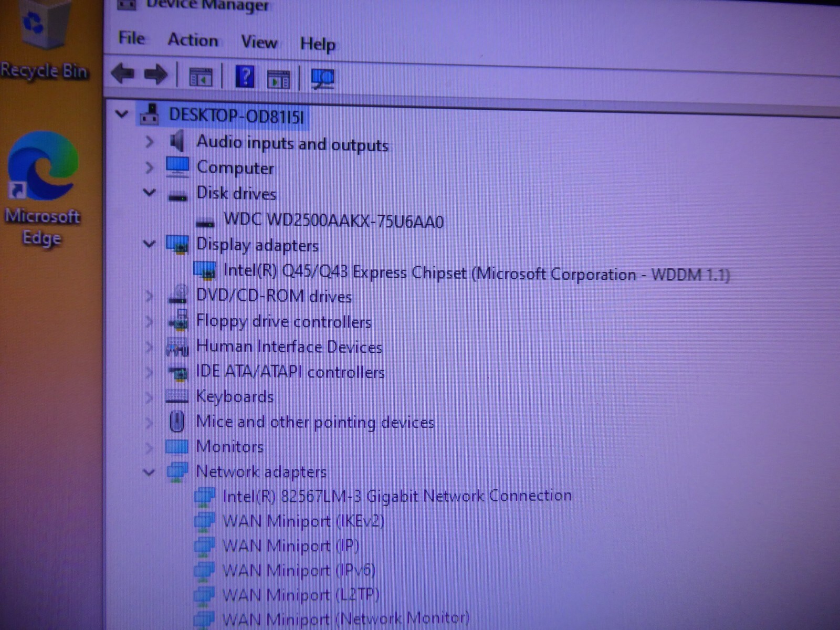
Task: Expand the Keyboards category
Action: tap(150, 397)
